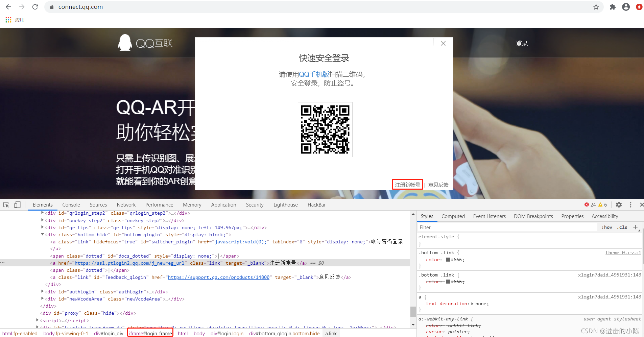The image size is (644, 337).
Task: Click the struck-through #666 color swatch
Action: pos(448,282)
